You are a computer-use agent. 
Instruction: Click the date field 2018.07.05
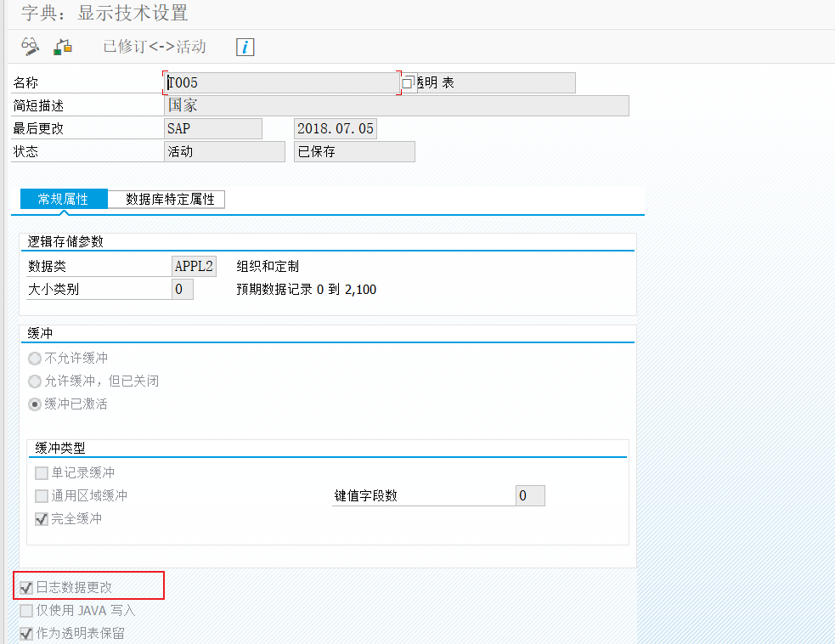(336, 128)
